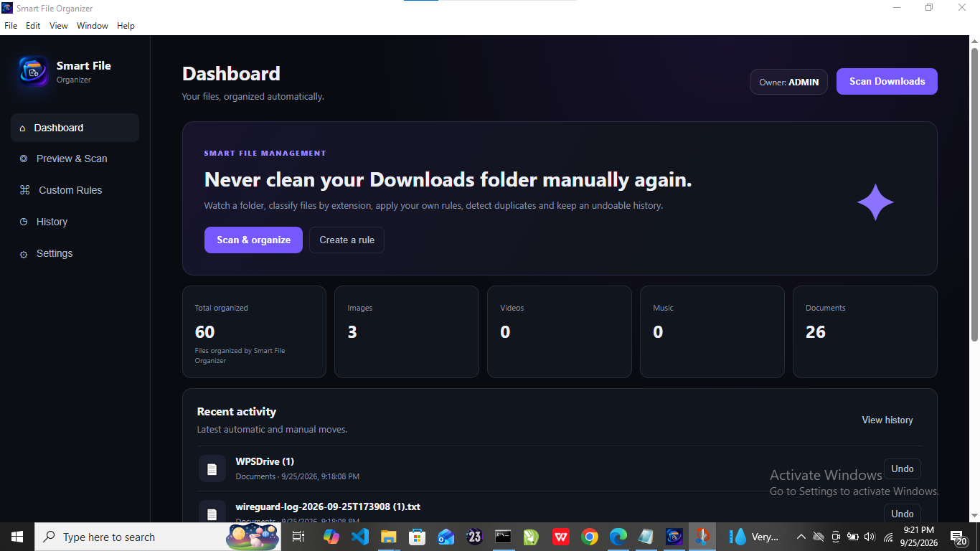Click the Windows Start button

click(17, 537)
